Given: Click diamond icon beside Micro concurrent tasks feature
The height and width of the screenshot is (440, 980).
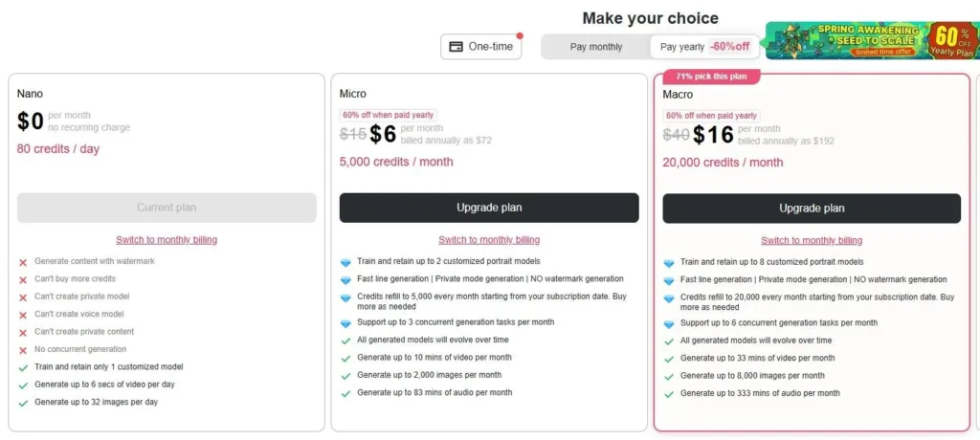Looking at the screenshot, I should click(346, 323).
